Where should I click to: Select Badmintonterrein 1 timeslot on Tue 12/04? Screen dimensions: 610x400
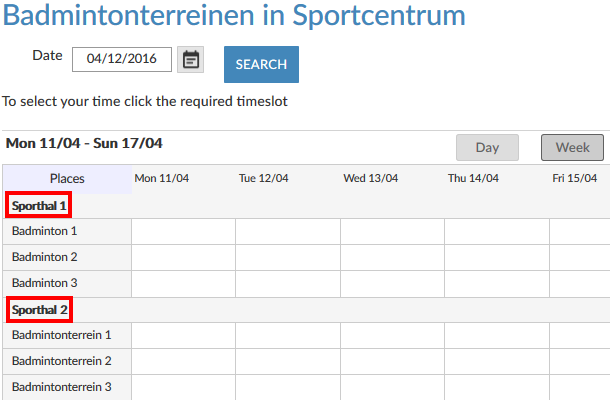tap(288, 335)
